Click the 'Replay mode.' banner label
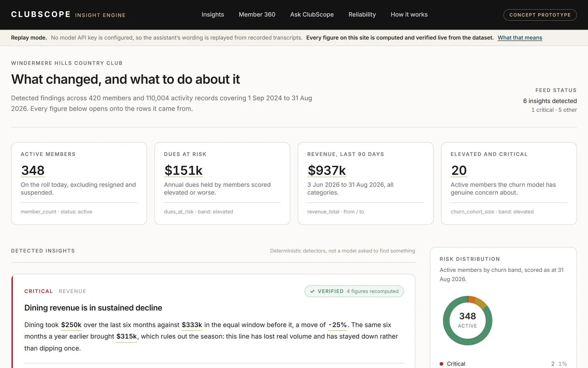This screenshot has width=588, height=368. pyautogui.click(x=29, y=38)
